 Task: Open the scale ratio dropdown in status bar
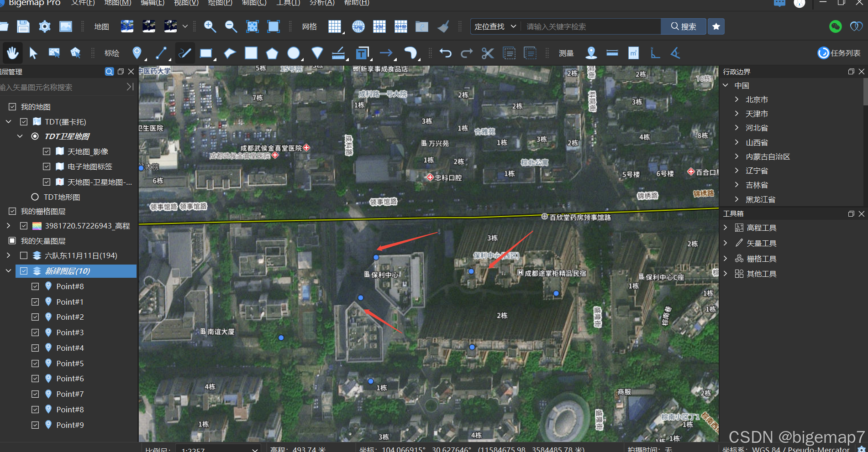pos(255,449)
